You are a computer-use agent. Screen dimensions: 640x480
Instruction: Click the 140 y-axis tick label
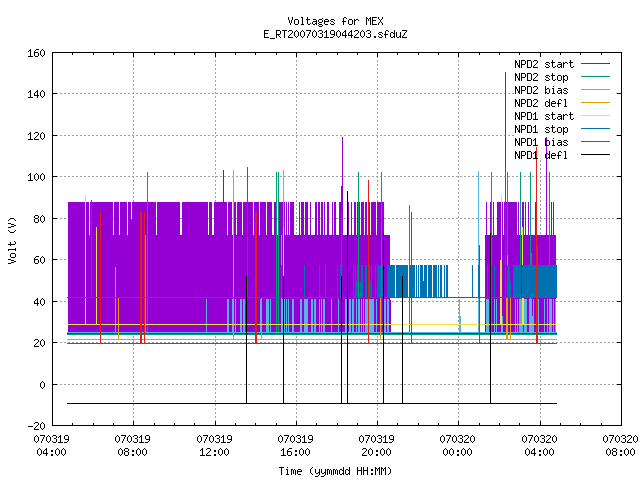(36, 94)
